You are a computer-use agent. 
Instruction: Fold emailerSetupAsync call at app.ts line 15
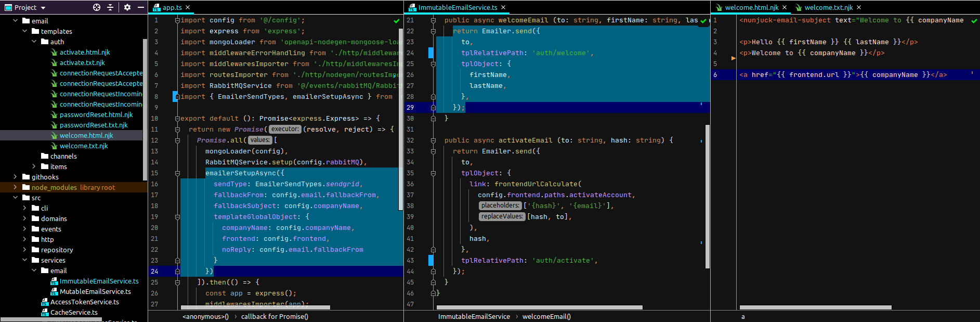pos(177,173)
